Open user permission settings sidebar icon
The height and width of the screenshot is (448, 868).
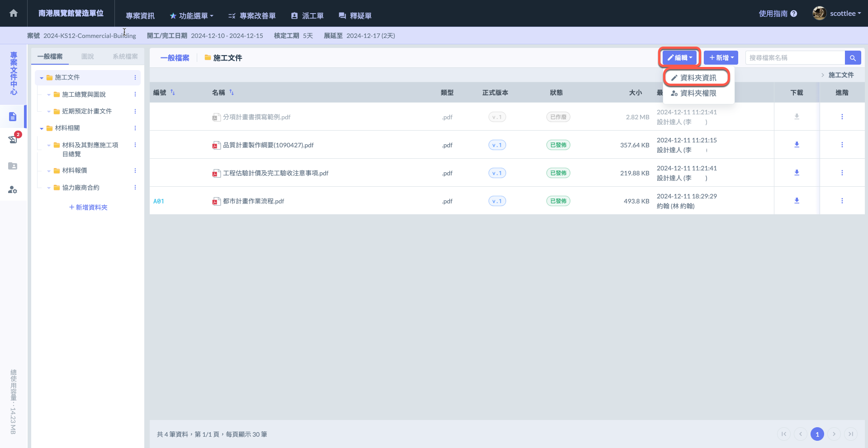[x=13, y=190]
